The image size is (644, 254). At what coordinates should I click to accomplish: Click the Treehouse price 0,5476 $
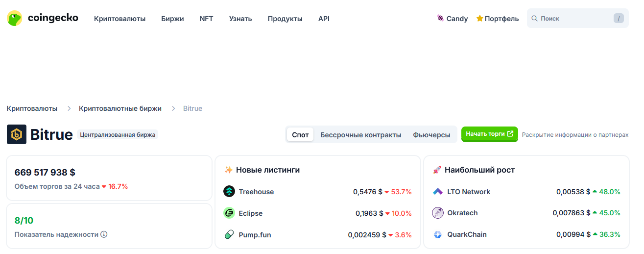(x=368, y=192)
